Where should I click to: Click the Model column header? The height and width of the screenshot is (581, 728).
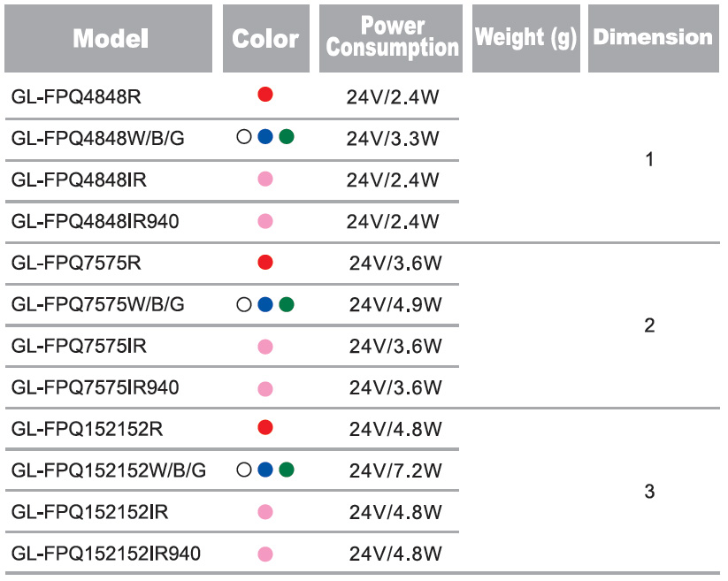click(x=110, y=39)
